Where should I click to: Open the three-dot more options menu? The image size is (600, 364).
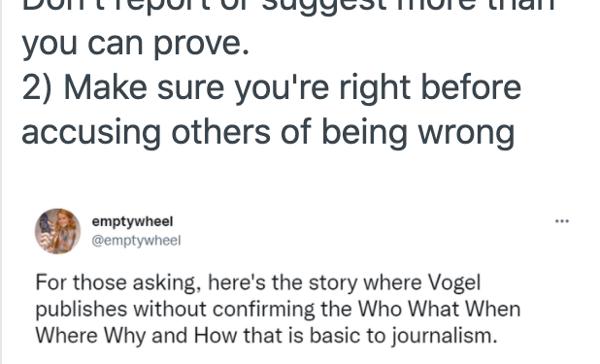coord(562,221)
